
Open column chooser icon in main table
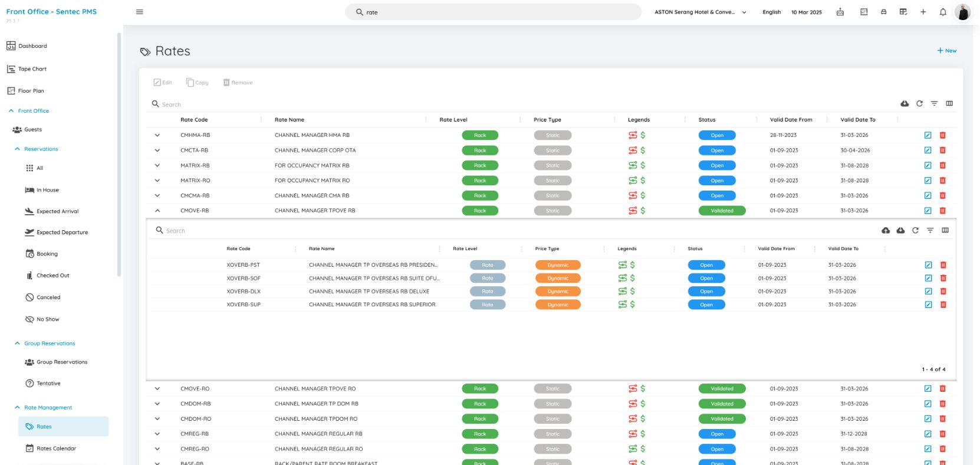(949, 104)
